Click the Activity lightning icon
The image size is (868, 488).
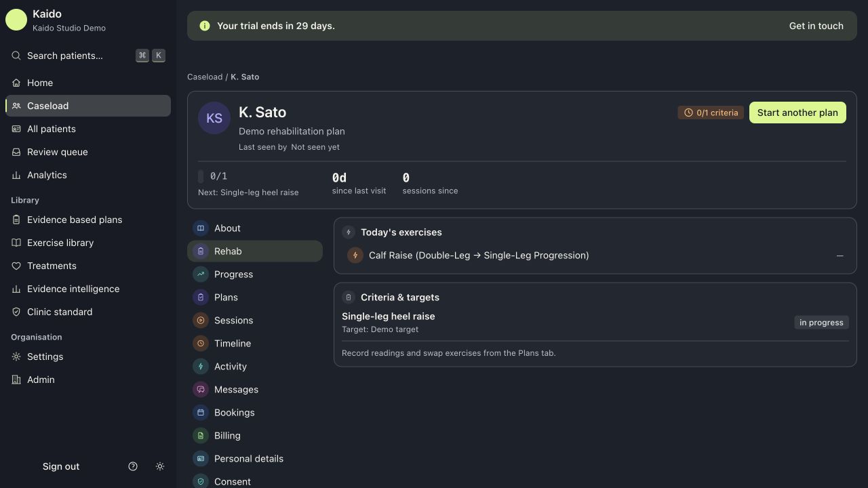201,367
